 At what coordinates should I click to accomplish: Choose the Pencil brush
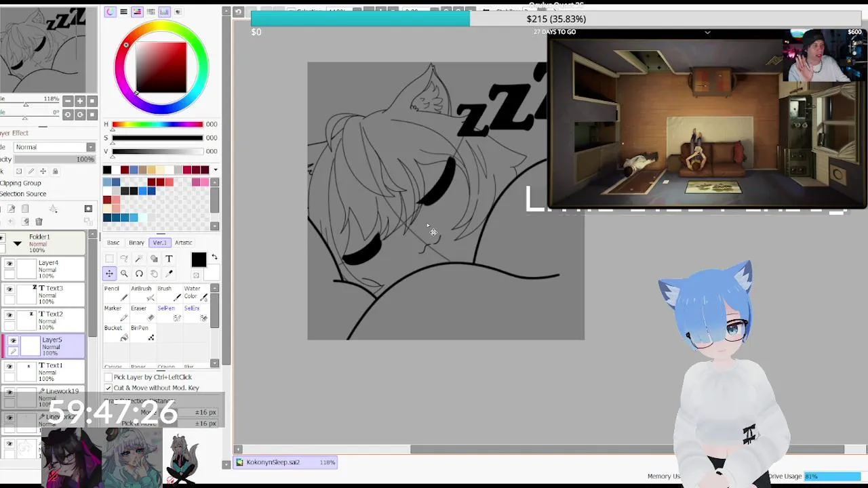115,293
